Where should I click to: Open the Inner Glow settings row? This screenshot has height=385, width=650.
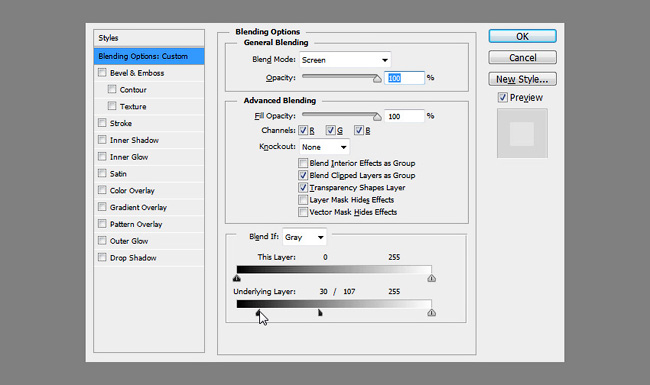pyautogui.click(x=149, y=157)
